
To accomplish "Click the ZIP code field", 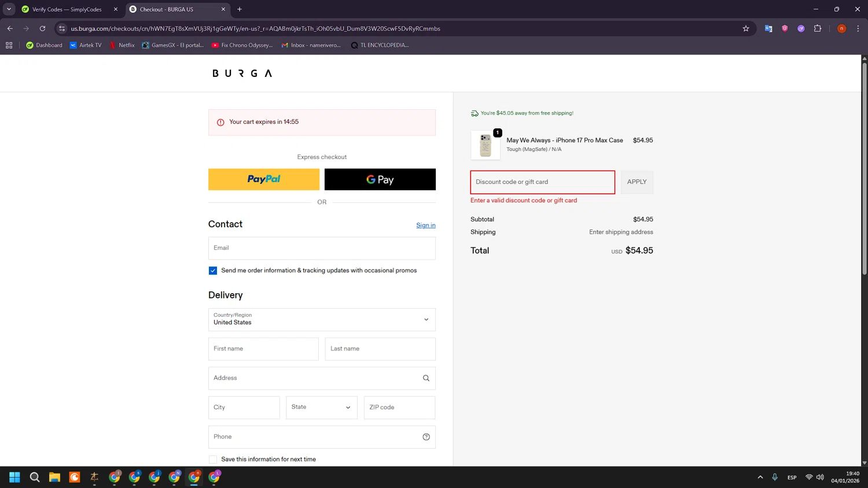I will 399,408.
